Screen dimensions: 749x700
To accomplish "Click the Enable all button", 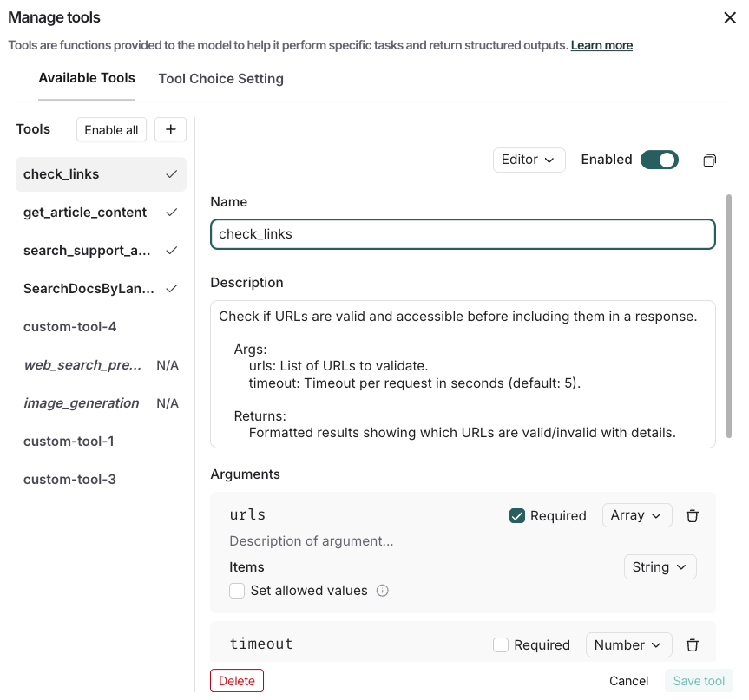I will pyautogui.click(x=111, y=129).
